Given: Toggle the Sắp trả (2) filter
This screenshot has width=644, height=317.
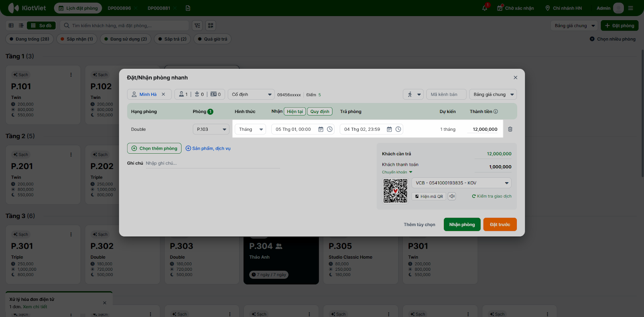Looking at the screenshot, I should point(172,39).
